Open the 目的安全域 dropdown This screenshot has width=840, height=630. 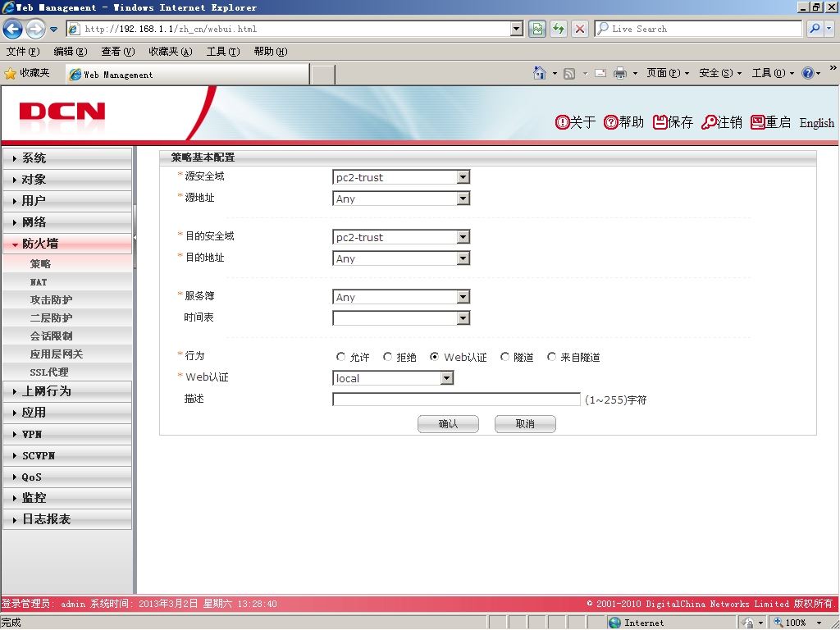401,237
